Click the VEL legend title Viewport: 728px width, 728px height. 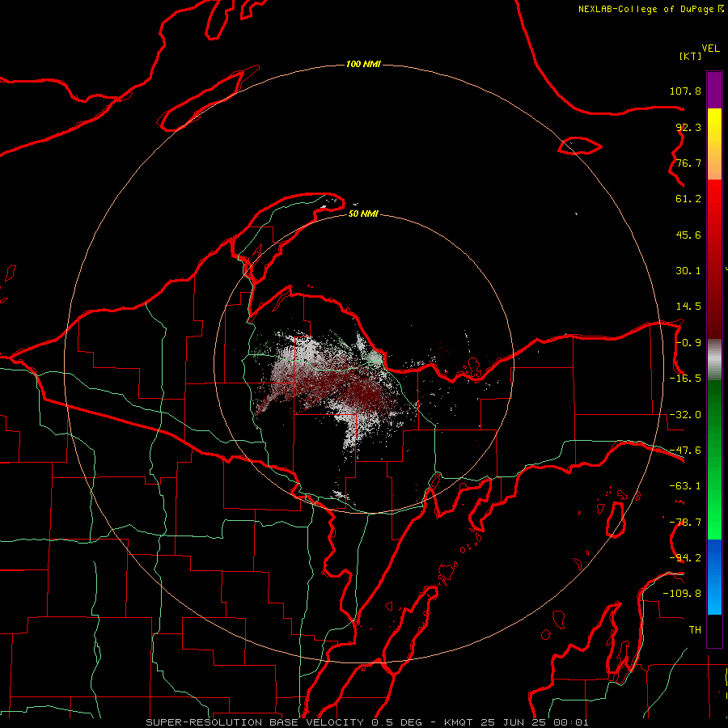coord(710,49)
